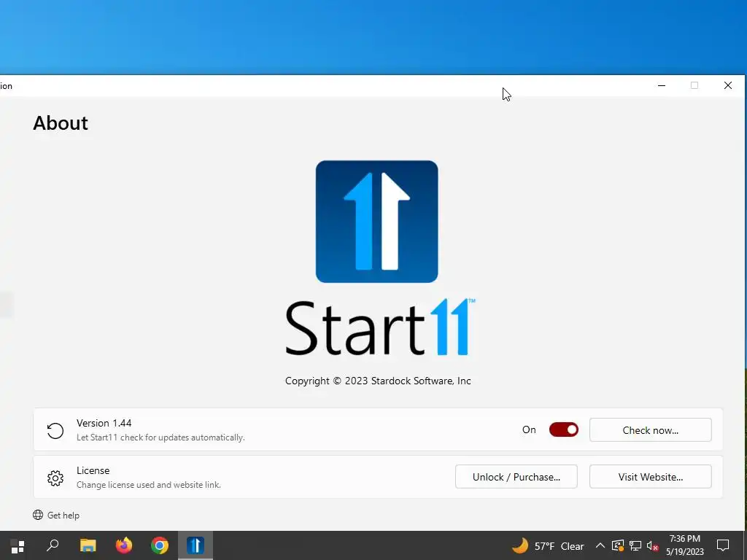Launch Google Chrome from taskbar
Image resolution: width=747 pixels, height=560 pixels.
[x=160, y=545]
